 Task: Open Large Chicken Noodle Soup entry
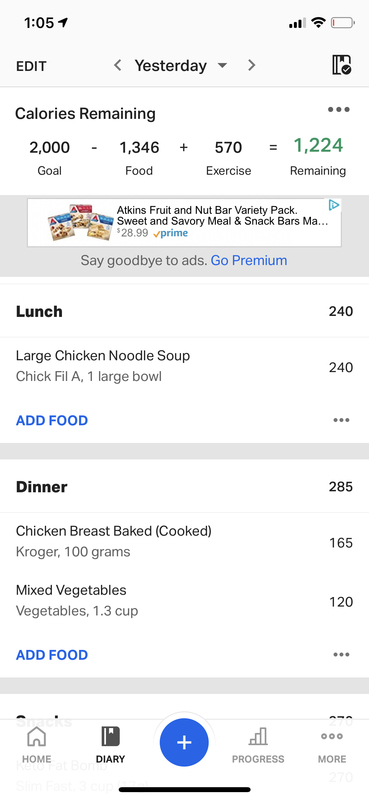(184, 366)
